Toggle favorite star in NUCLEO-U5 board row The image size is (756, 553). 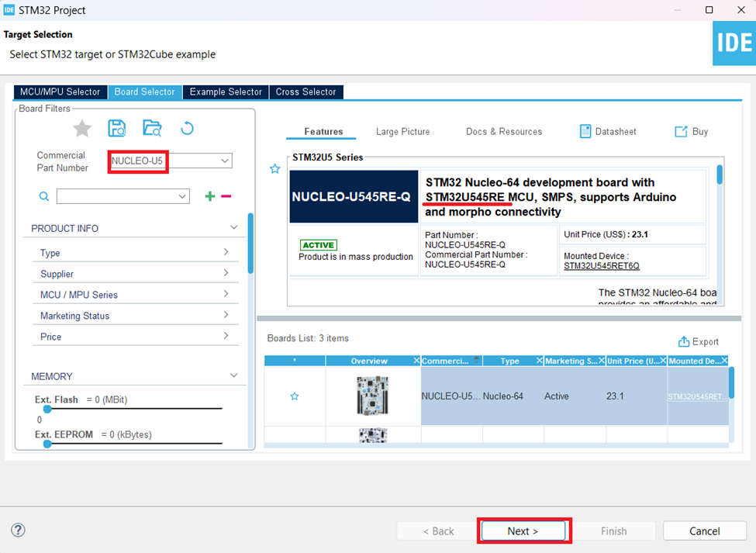point(295,396)
